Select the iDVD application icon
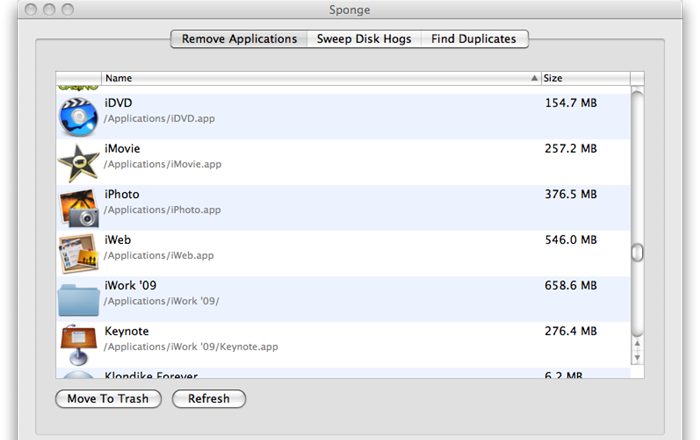Viewport: 700px width, 440px height. 79,117
